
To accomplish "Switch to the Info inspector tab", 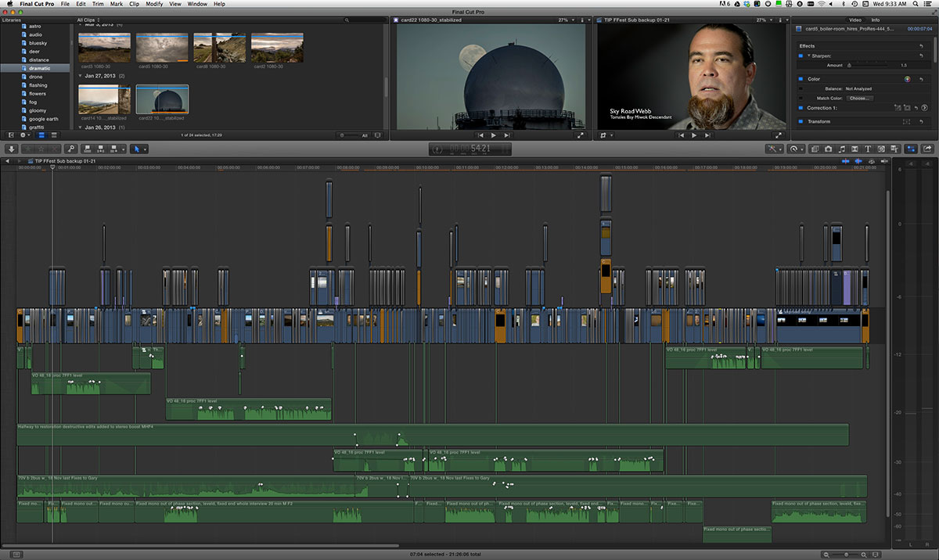I will tap(876, 20).
